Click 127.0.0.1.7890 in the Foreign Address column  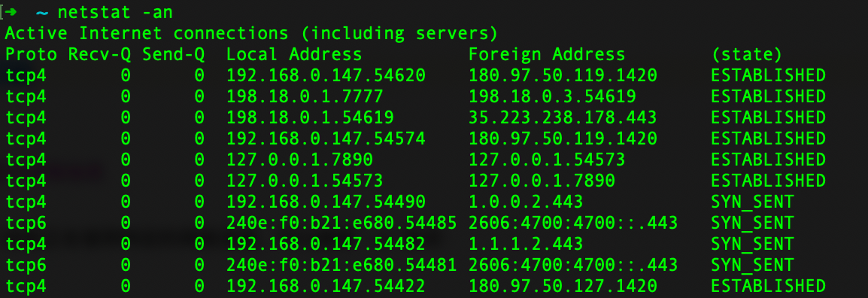click(542, 181)
